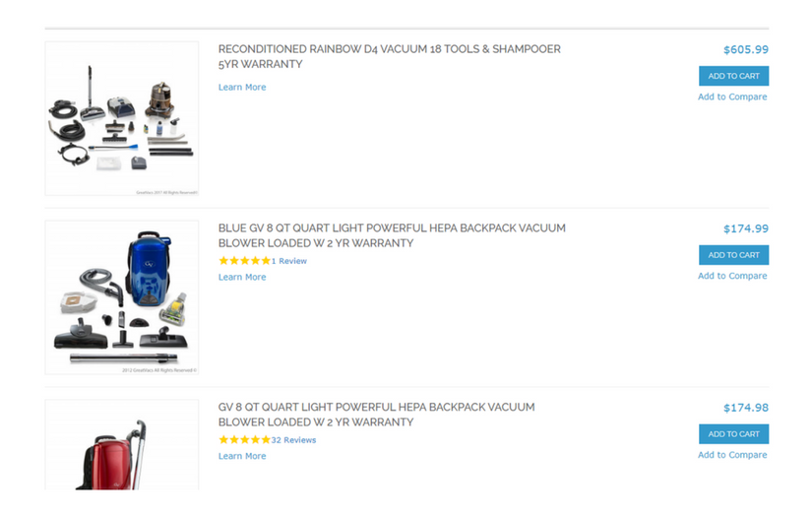Add the Rainbow D4 vacuum to compare
The width and height of the screenshot is (812, 517).
[732, 97]
